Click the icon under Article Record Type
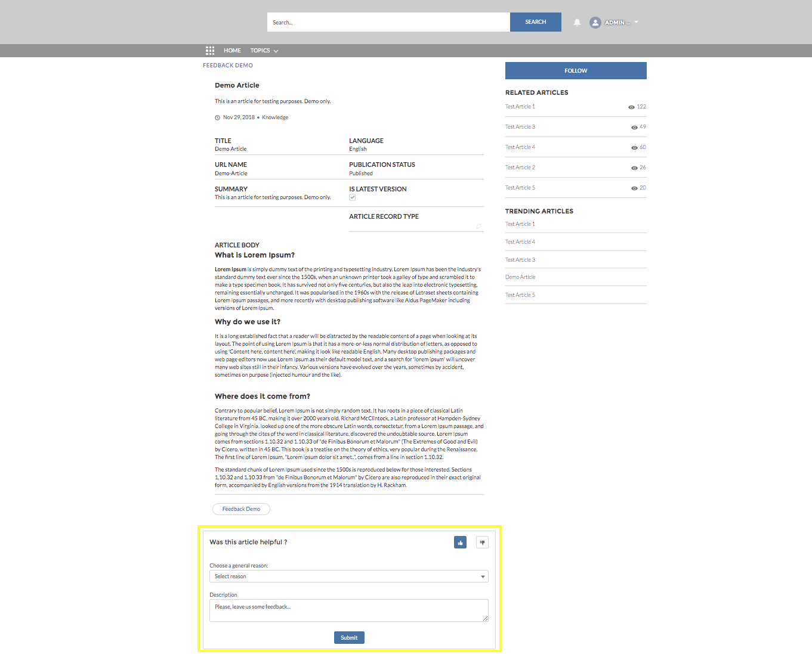This screenshot has height=654, width=812. tap(478, 226)
